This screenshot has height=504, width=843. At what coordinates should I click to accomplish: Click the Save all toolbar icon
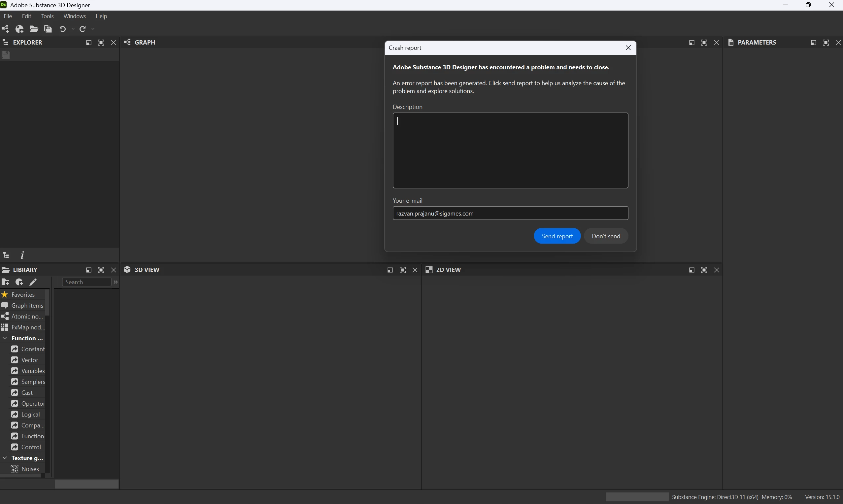pos(48,29)
